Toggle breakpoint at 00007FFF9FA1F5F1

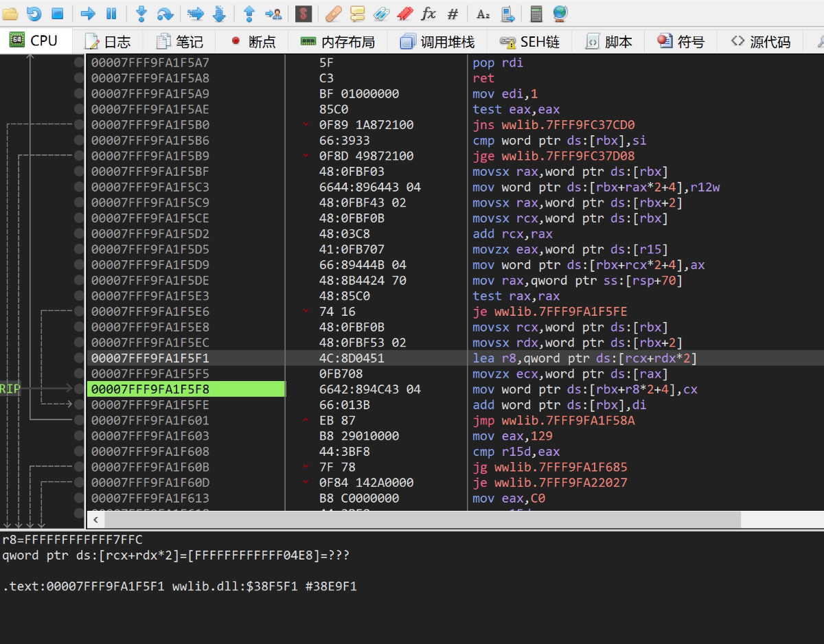(x=79, y=358)
